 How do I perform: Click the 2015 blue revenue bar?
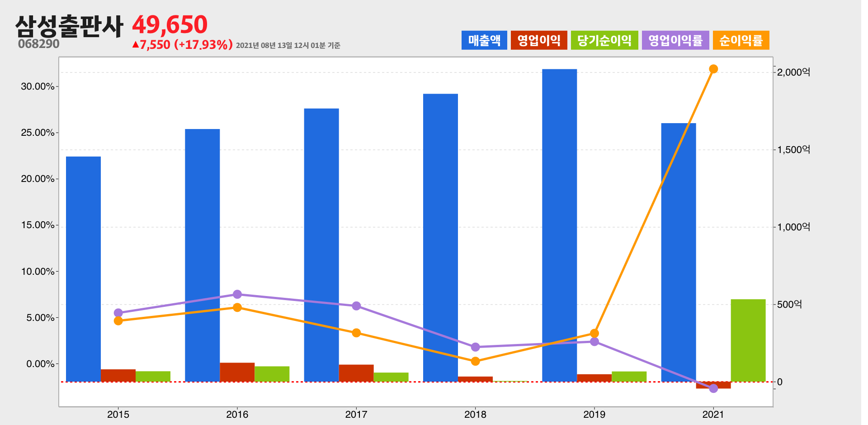coord(83,269)
